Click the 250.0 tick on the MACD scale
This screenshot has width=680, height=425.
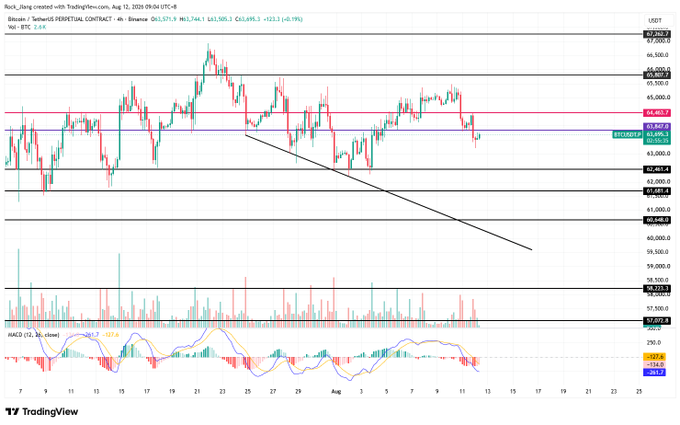point(654,343)
